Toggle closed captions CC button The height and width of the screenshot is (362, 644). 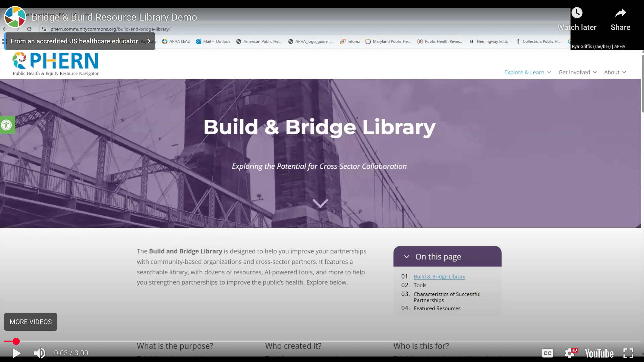[547, 353]
